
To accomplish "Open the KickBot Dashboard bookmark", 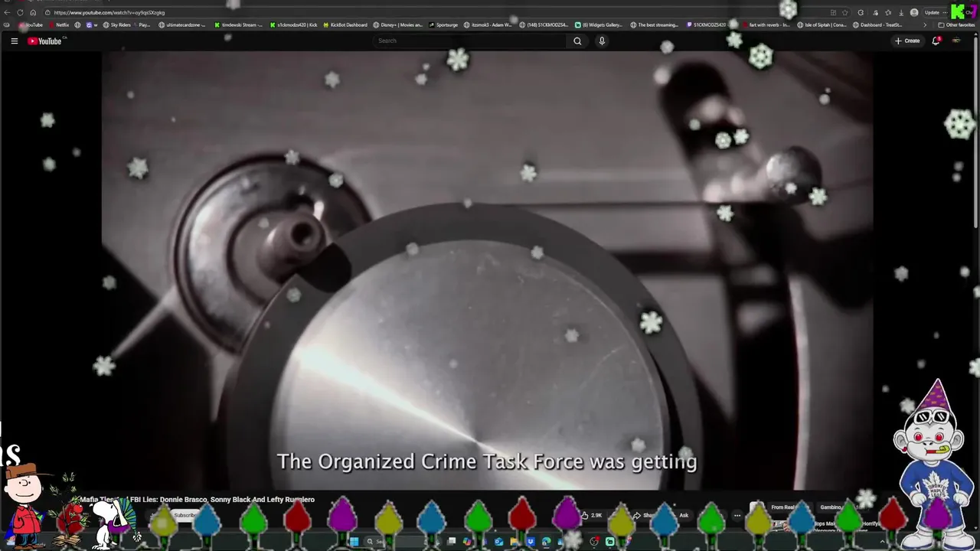I will (x=345, y=25).
